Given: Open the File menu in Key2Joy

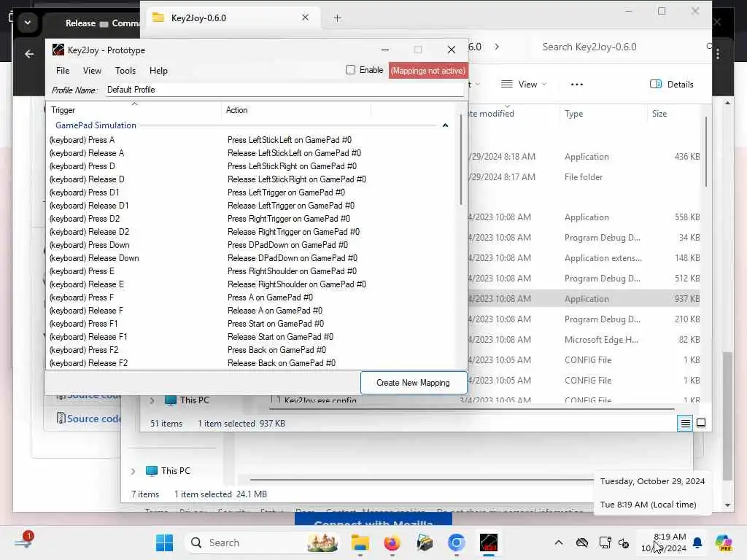Looking at the screenshot, I should 63,71.
